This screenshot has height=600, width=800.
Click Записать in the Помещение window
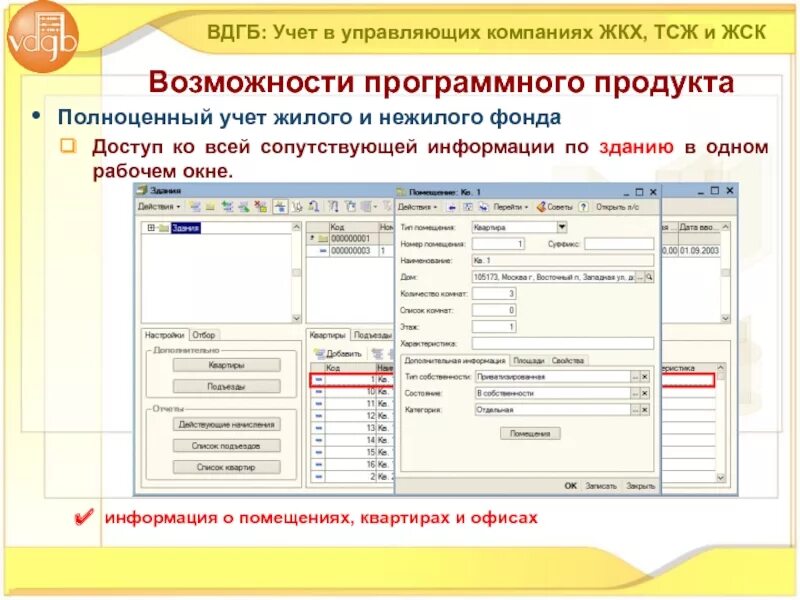point(601,486)
